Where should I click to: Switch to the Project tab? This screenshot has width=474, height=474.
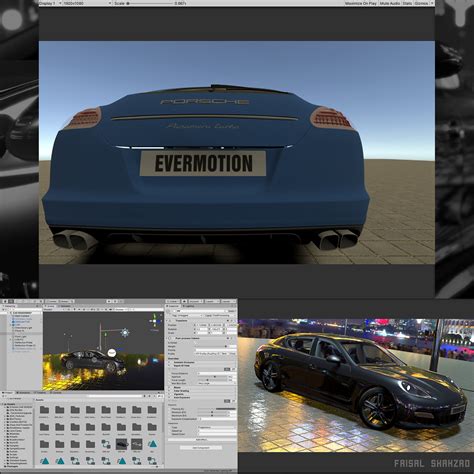tap(7, 393)
